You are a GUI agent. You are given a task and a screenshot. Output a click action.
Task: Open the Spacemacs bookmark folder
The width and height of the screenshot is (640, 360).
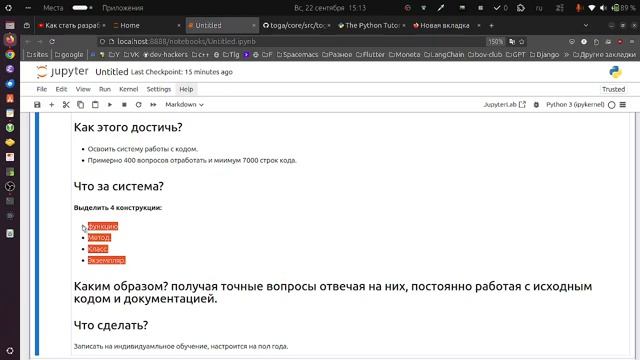pos(297,54)
